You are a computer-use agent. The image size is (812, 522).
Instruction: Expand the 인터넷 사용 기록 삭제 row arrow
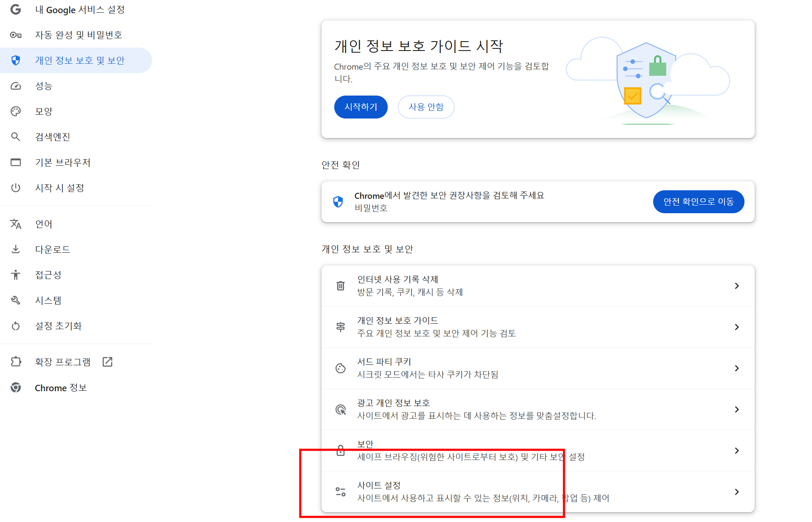coord(737,286)
